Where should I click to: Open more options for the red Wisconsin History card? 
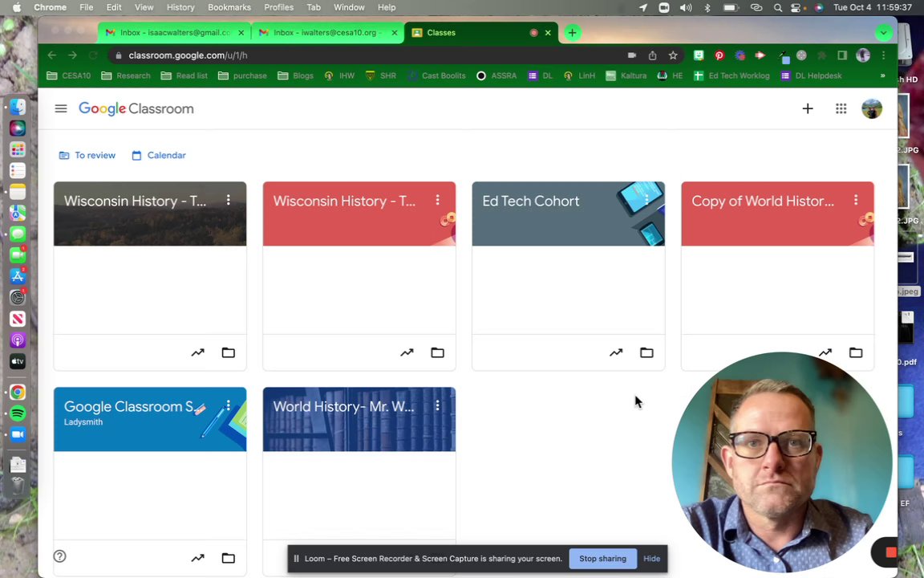click(437, 200)
